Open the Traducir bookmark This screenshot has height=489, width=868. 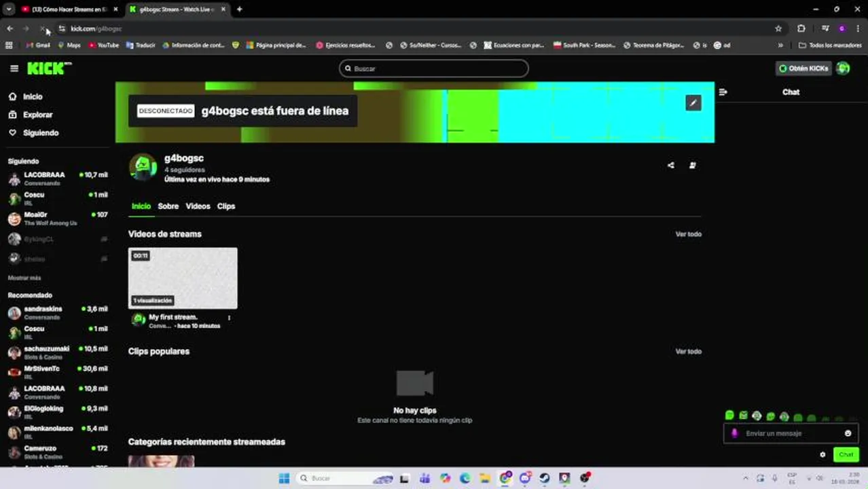click(x=141, y=46)
